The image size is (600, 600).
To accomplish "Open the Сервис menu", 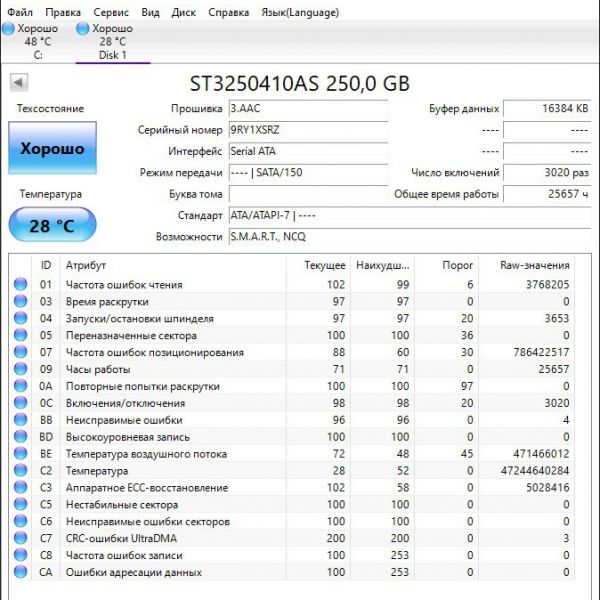I will point(111,12).
